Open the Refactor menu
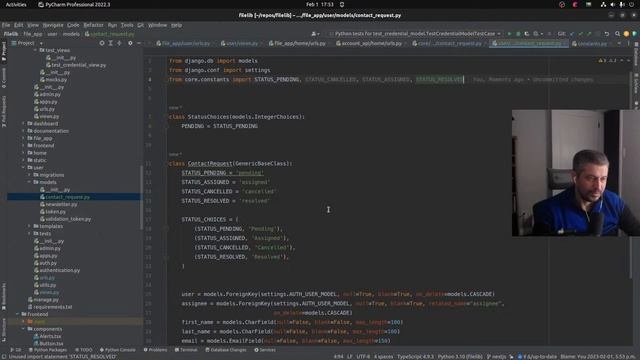The height and width of the screenshot is (360, 640). (x=93, y=25)
